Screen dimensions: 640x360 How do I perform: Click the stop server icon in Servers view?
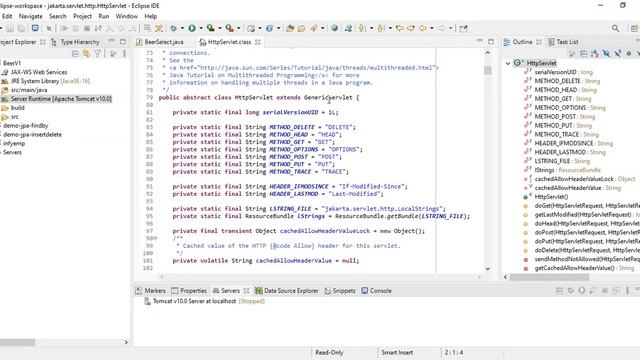pos(605,291)
